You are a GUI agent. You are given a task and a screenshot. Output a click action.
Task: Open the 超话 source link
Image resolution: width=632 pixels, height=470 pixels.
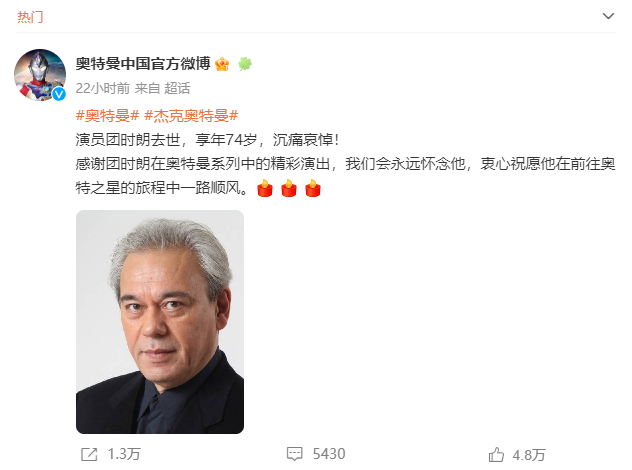pyautogui.click(x=177, y=88)
